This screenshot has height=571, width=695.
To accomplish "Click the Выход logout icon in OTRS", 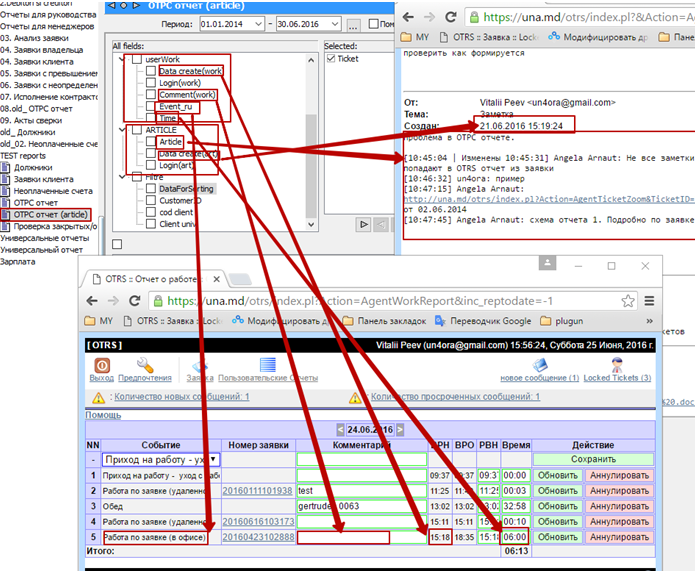I will point(102,365).
